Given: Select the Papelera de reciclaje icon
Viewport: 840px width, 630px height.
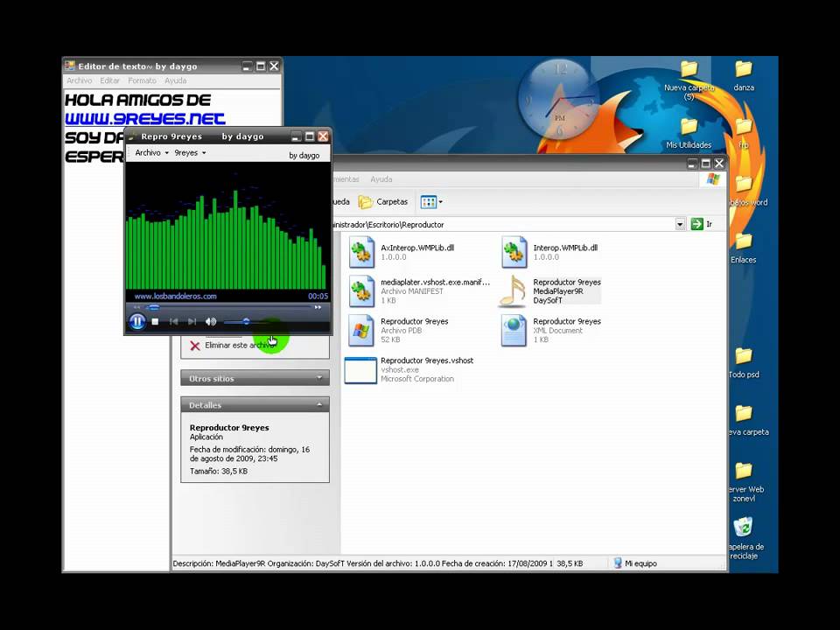Looking at the screenshot, I should pos(744,538).
